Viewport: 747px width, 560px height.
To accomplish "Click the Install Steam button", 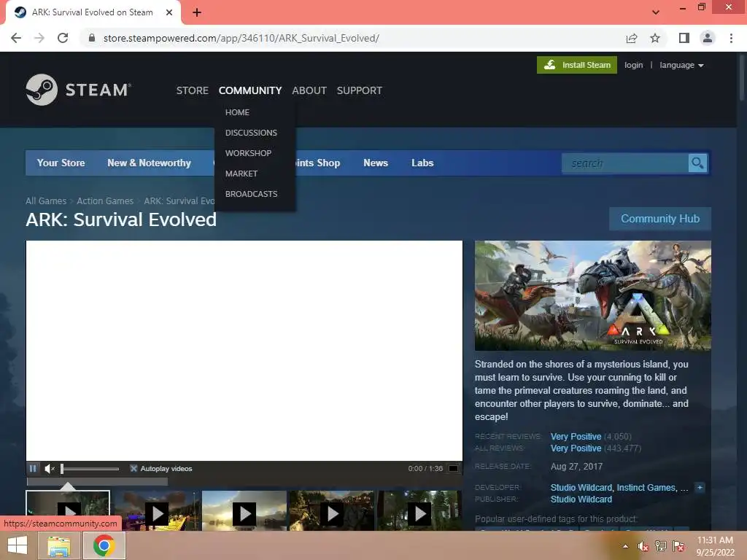I will point(577,65).
